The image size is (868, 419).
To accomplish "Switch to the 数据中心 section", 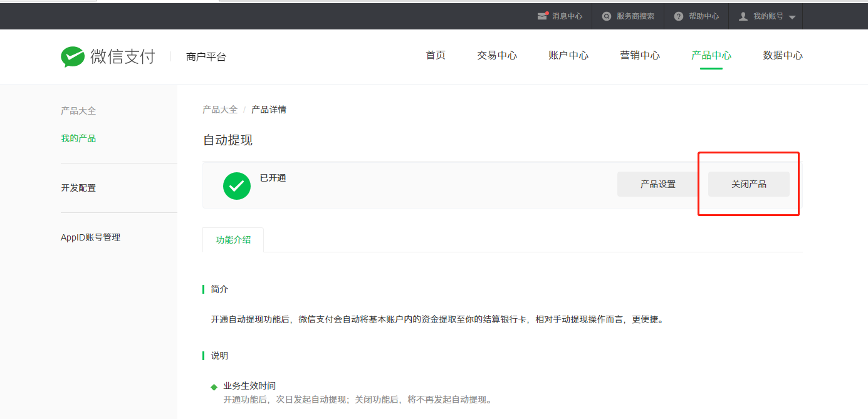I will point(783,55).
